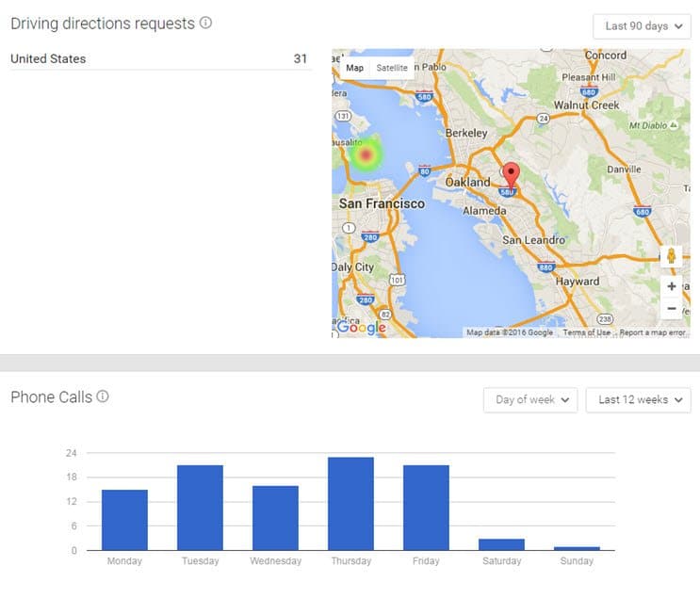Image resolution: width=700 pixels, height=598 pixels.
Task: Open the Last 90 days dropdown
Action: (x=642, y=26)
